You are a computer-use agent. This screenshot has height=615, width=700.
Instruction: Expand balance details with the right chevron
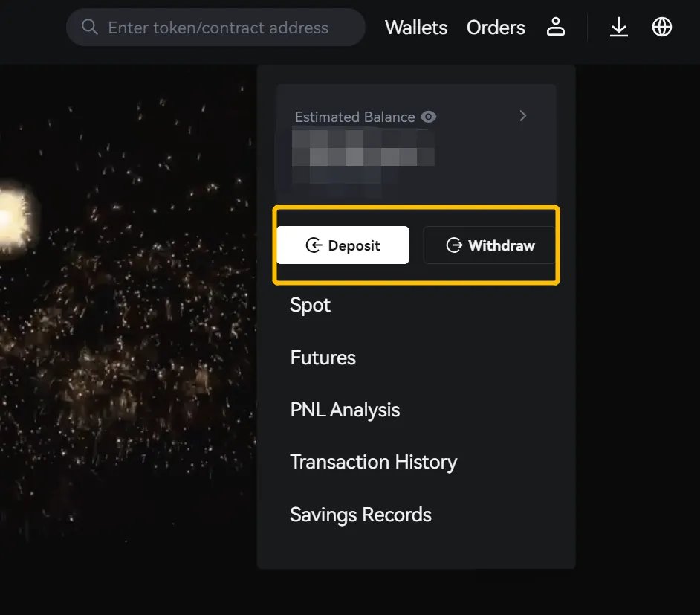(x=523, y=115)
